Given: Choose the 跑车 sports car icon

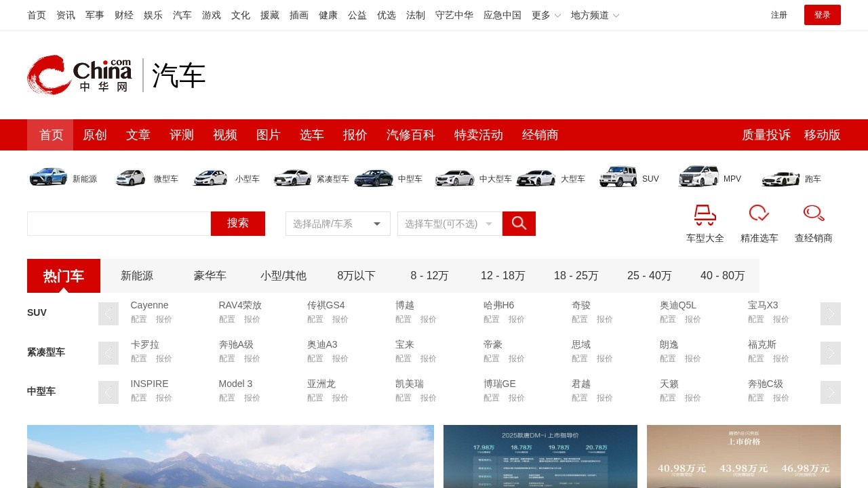Looking at the screenshot, I should point(781,178).
